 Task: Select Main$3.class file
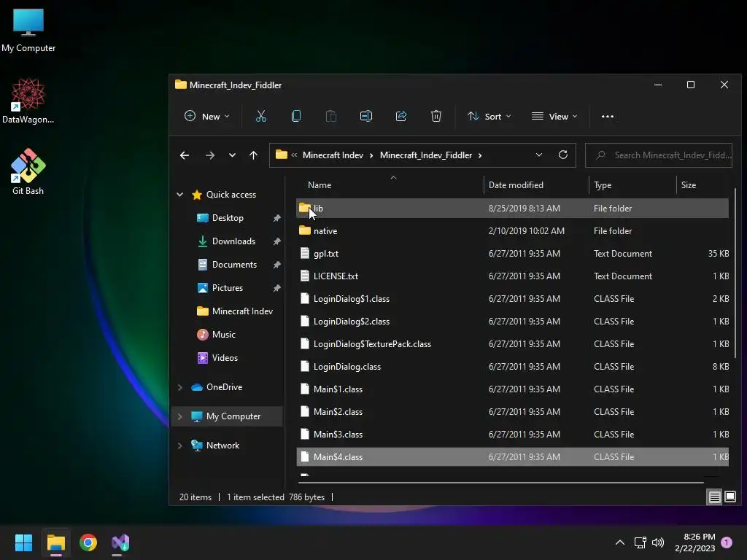pos(512,435)
